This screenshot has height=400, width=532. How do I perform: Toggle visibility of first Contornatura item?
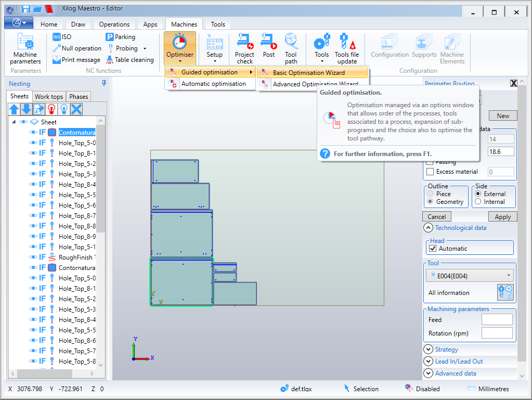[x=33, y=132]
